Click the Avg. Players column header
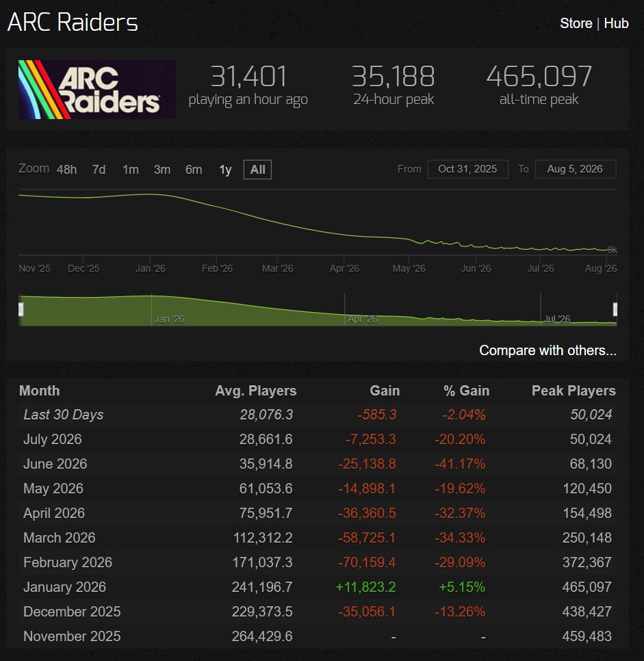The width and height of the screenshot is (644, 661). [255, 391]
